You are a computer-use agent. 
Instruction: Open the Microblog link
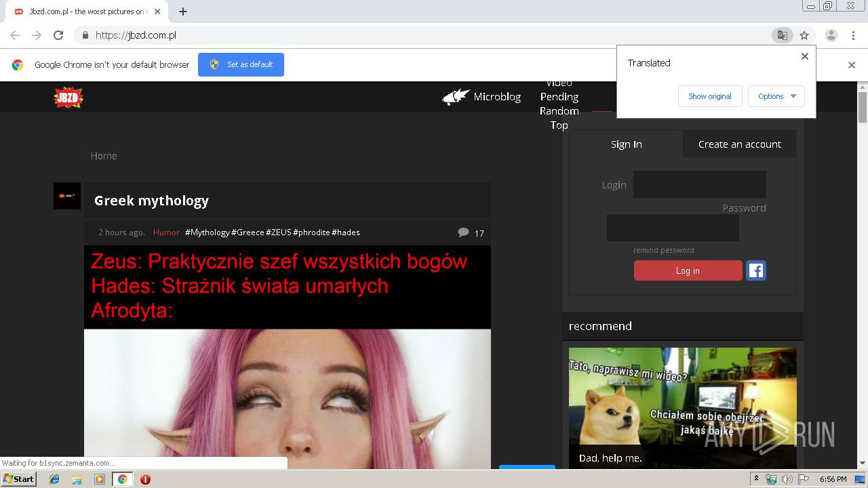point(497,97)
